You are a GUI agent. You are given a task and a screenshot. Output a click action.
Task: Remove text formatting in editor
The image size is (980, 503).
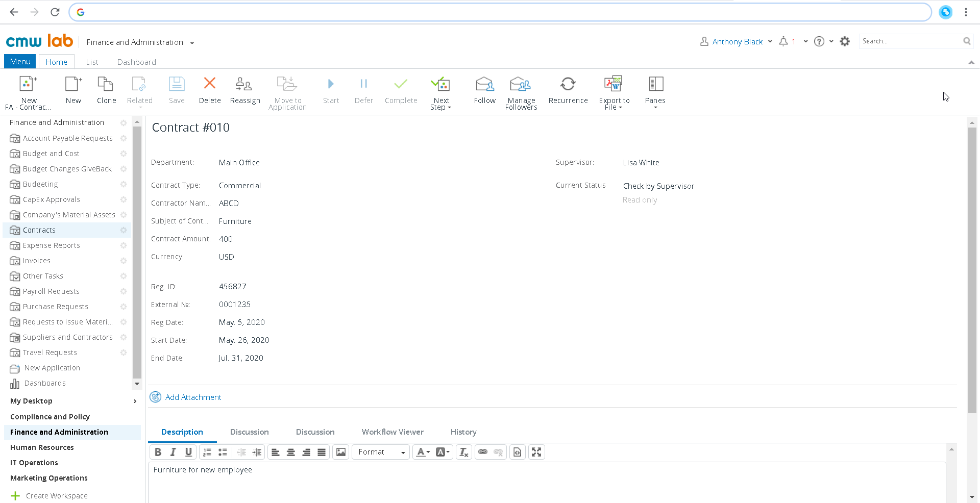(463, 452)
